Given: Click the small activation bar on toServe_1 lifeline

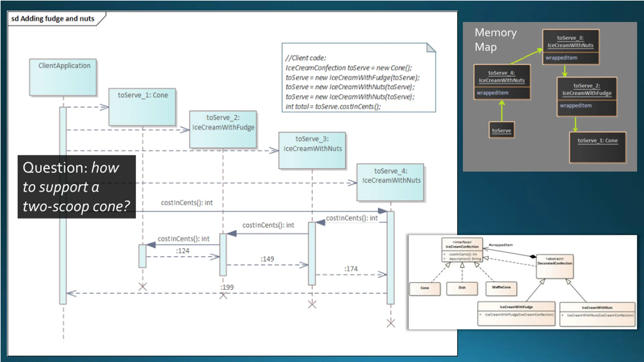Looking at the screenshot, I should pos(142,256).
